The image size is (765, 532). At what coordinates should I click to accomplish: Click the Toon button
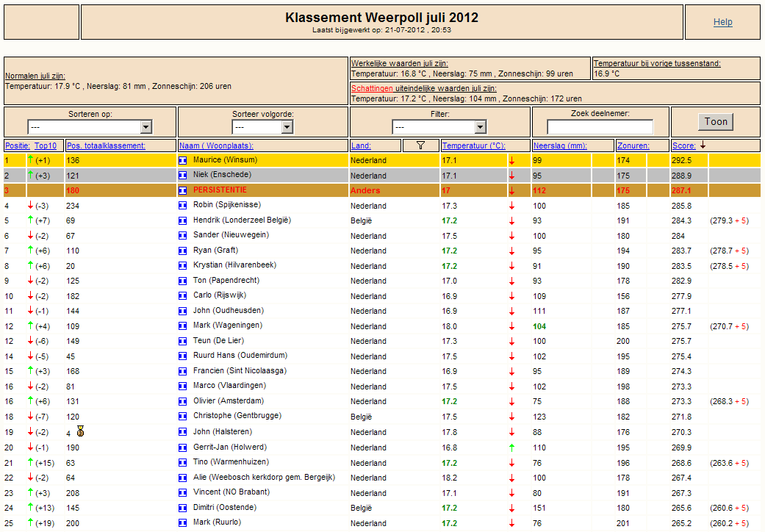coord(716,122)
